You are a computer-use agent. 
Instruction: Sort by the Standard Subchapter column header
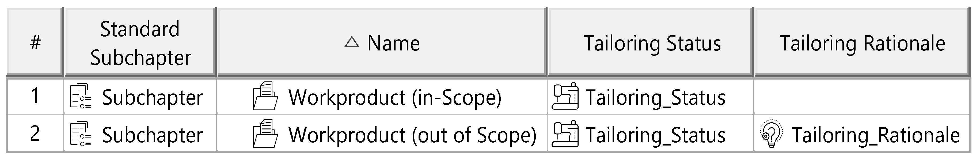click(x=140, y=43)
